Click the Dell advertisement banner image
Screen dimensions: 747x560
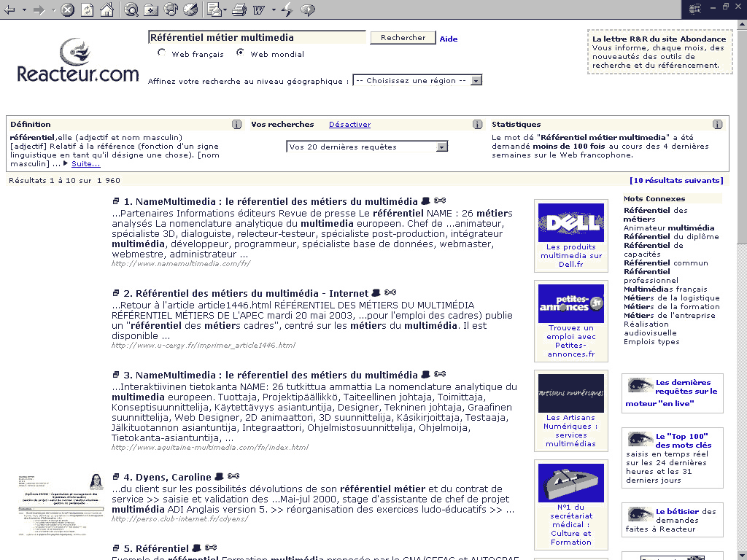(570, 222)
